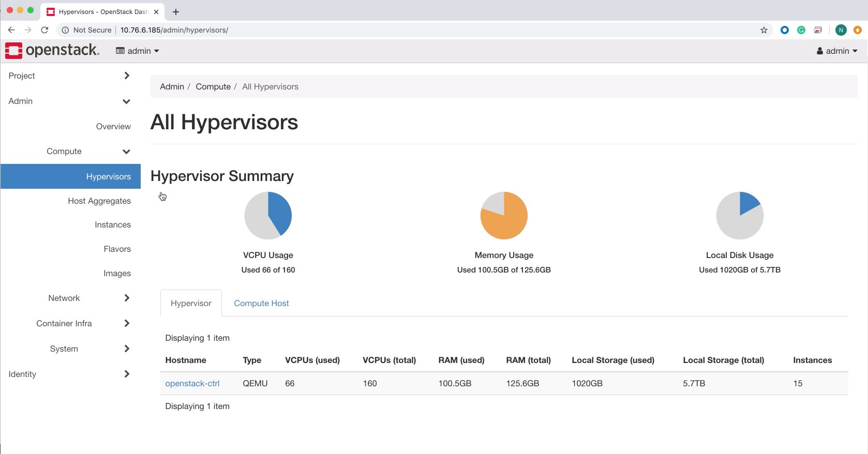
Task: Click the orange update icon
Action: tap(858, 30)
